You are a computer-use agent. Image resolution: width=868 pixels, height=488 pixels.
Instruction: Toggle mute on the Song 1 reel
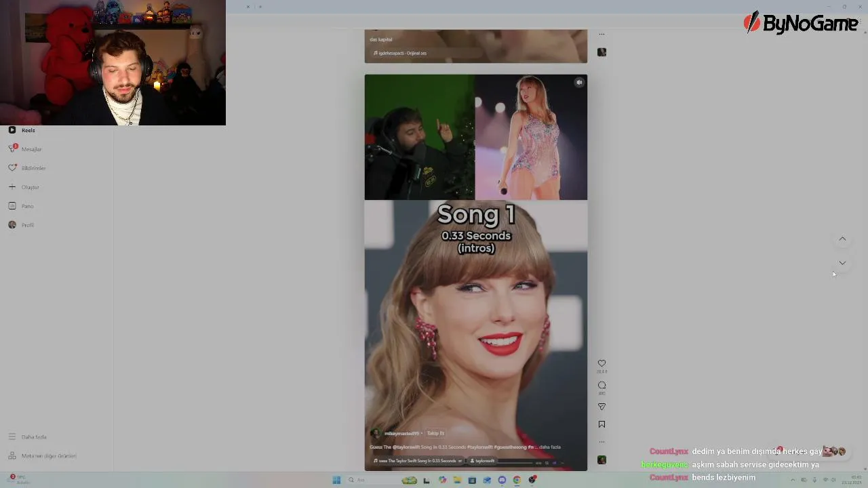[579, 83]
